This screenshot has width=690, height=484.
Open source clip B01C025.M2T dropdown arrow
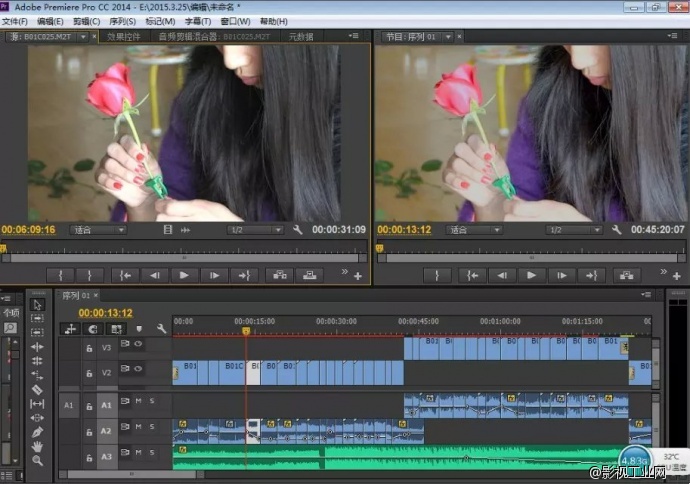click(83, 37)
